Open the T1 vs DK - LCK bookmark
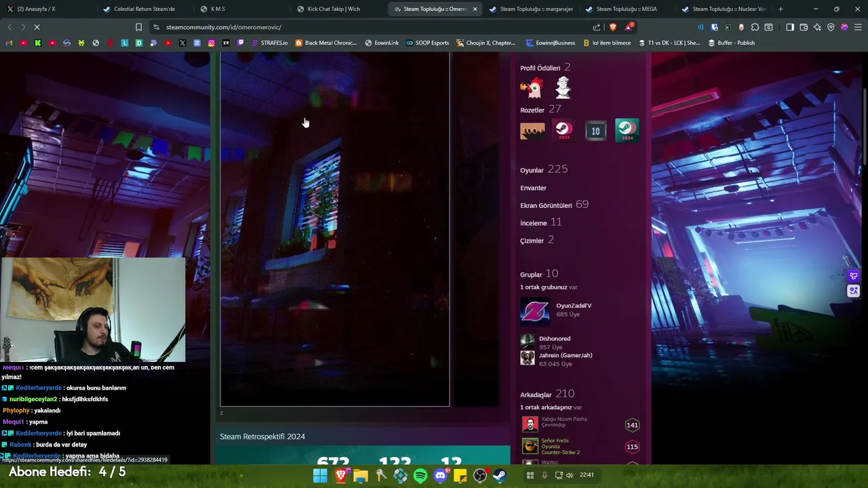Viewport: 868px width, 488px height. pyautogui.click(x=669, y=43)
